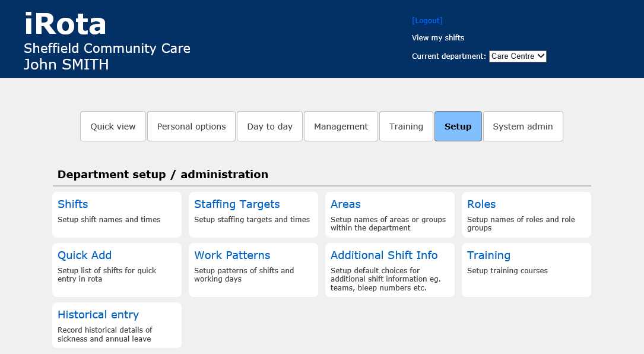
Task: Click the Logout link
Action: click(x=427, y=21)
